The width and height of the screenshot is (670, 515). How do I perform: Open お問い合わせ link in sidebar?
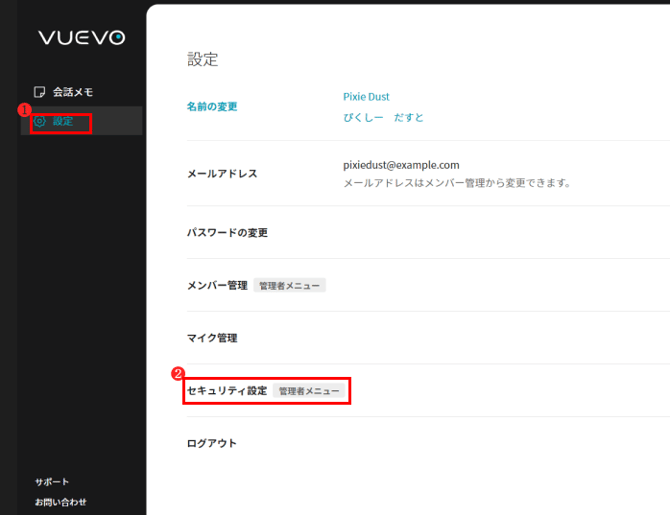(61, 502)
